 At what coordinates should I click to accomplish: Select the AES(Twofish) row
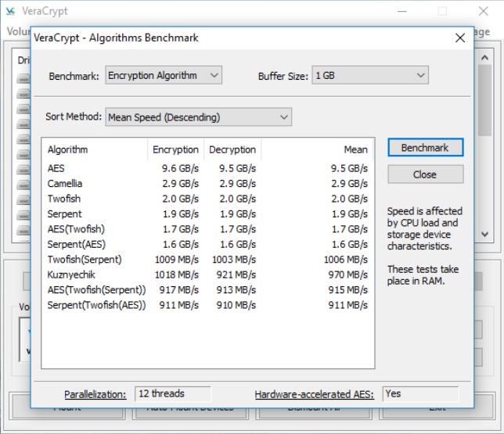207,229
